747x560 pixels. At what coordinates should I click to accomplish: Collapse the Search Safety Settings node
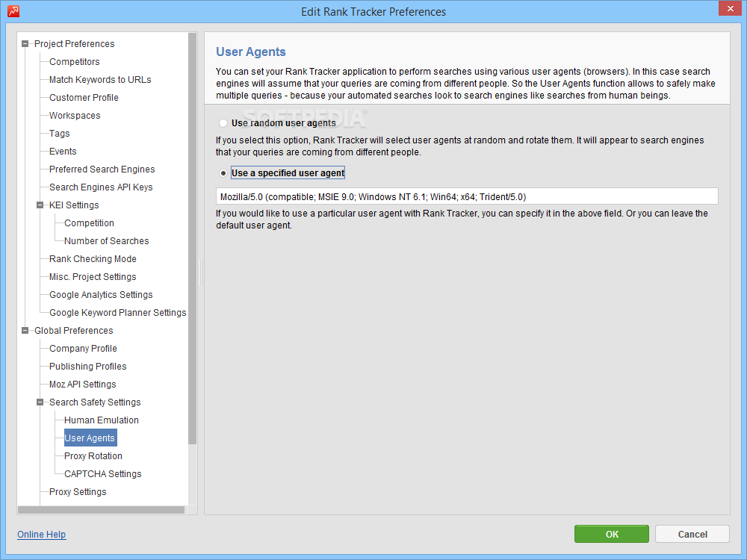point(40,402)
